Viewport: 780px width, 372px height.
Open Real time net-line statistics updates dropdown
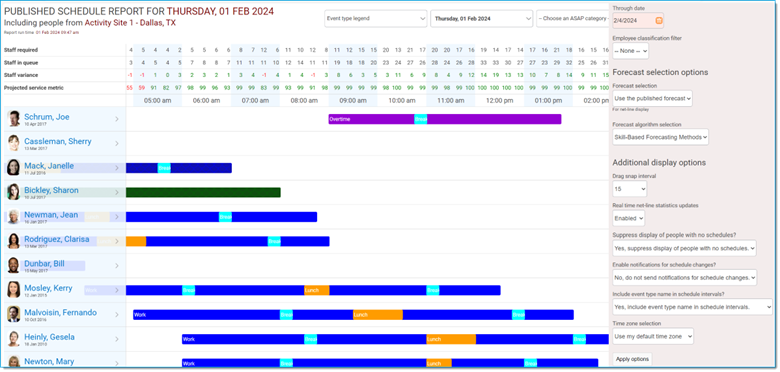click(x=628, y=218)
